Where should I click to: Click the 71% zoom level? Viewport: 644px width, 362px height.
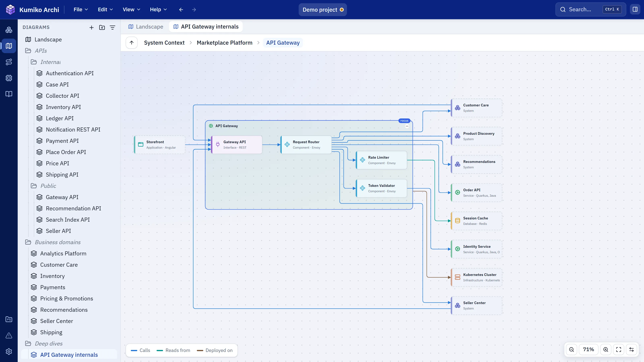point(588,350)
